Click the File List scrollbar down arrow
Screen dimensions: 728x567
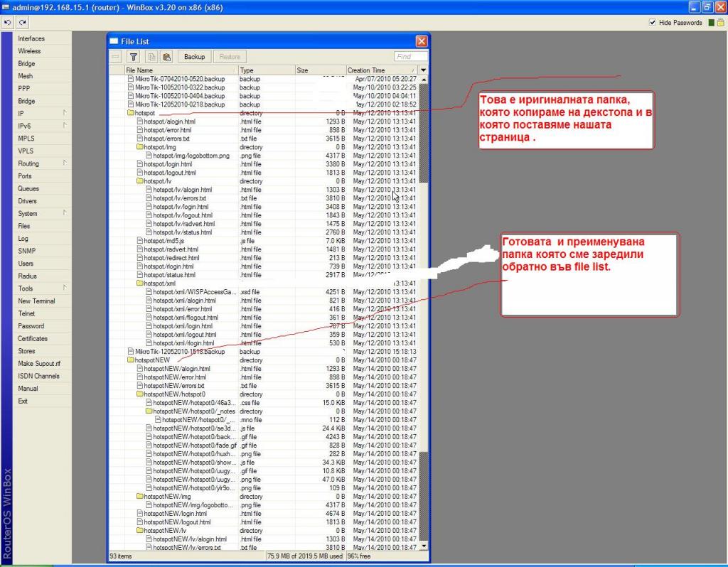coord(424,546)
